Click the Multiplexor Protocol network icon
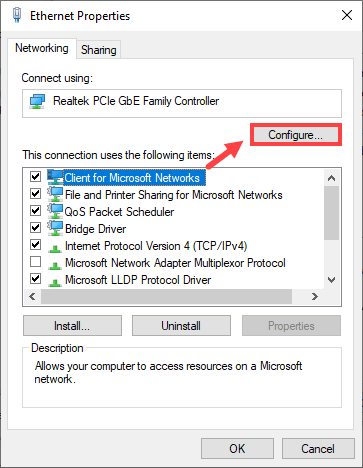This screenshot has height=468, width=363. pyautogui.click(x=55, y=265)
